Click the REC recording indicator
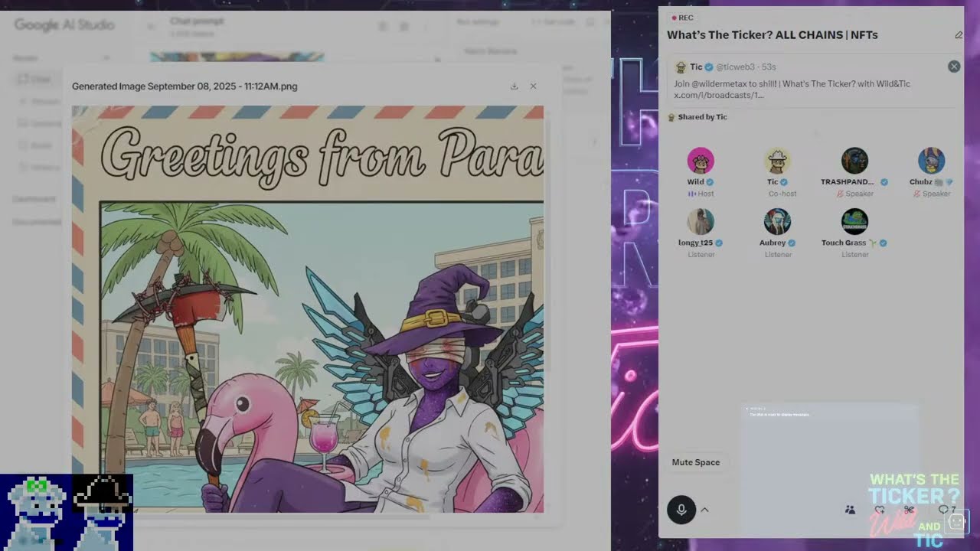Viewport: 980px width, 551px height. tap(682, 18)
